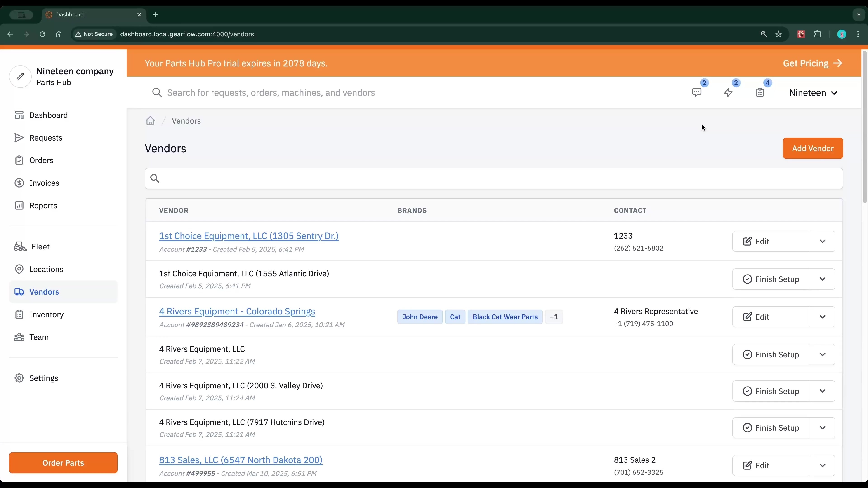Open 813 Sales, LLC vendor link
This screenshot has height=488, width=868.
click(241, 460)
